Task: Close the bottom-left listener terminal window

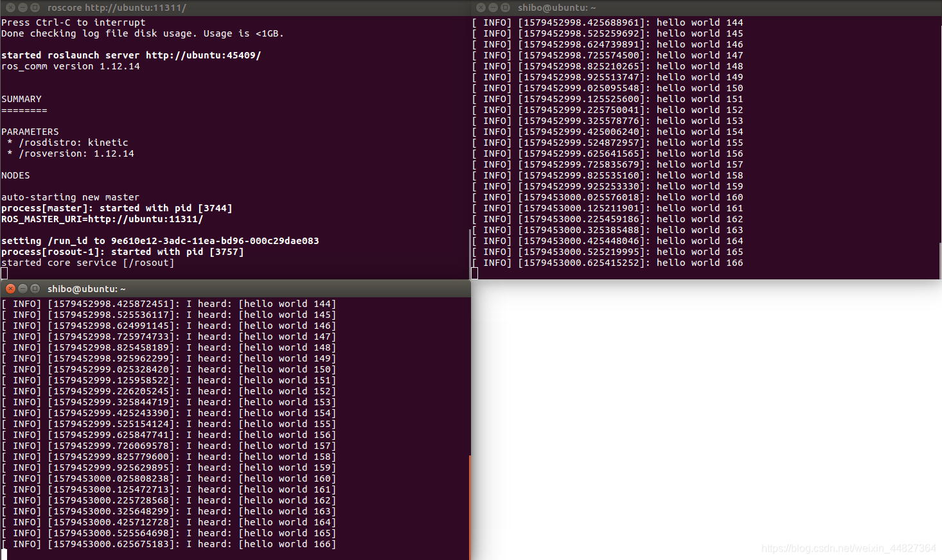Action: 10,289
